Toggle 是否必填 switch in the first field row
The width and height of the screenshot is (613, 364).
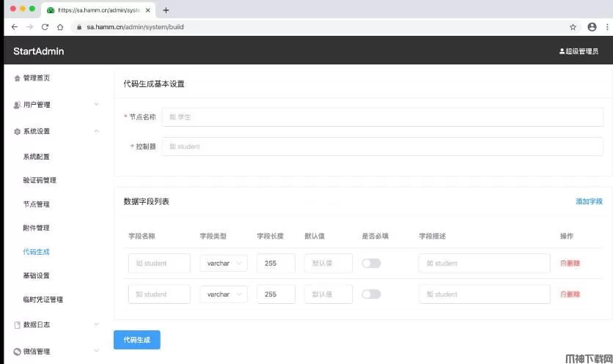pyautogui.click(x=371, y=264)
